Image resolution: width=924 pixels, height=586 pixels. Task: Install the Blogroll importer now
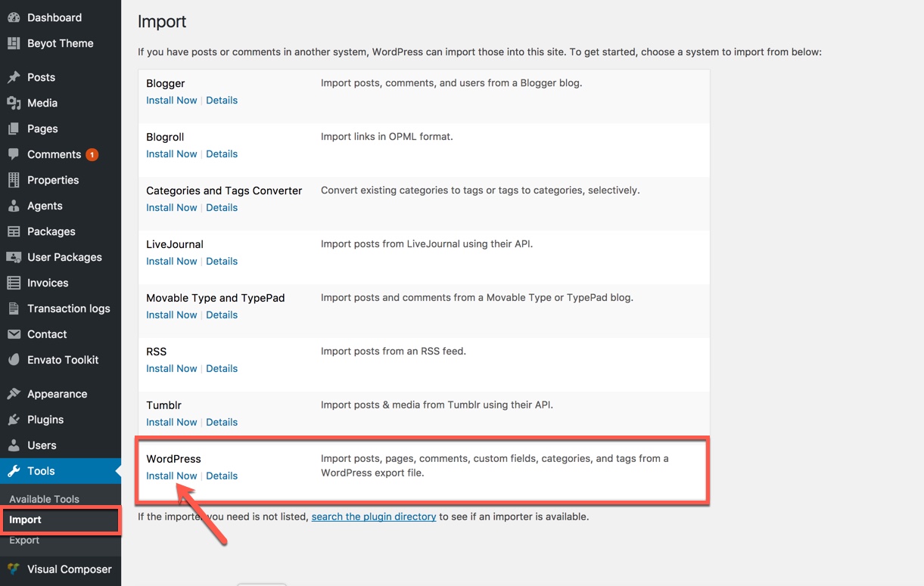tap(172, 153)
